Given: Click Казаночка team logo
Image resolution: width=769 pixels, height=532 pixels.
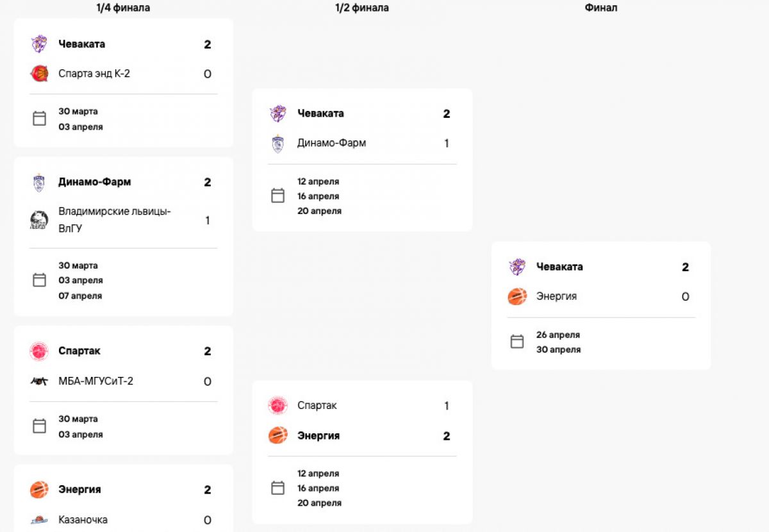Looking at the screenshot, I should click(39, 520).
